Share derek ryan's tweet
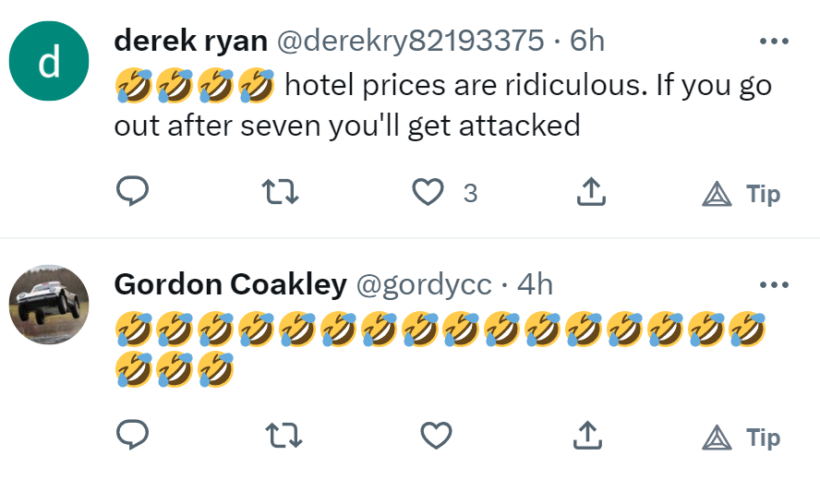The width and height of the screenshot is (820, 480). [x=592, y=192]
